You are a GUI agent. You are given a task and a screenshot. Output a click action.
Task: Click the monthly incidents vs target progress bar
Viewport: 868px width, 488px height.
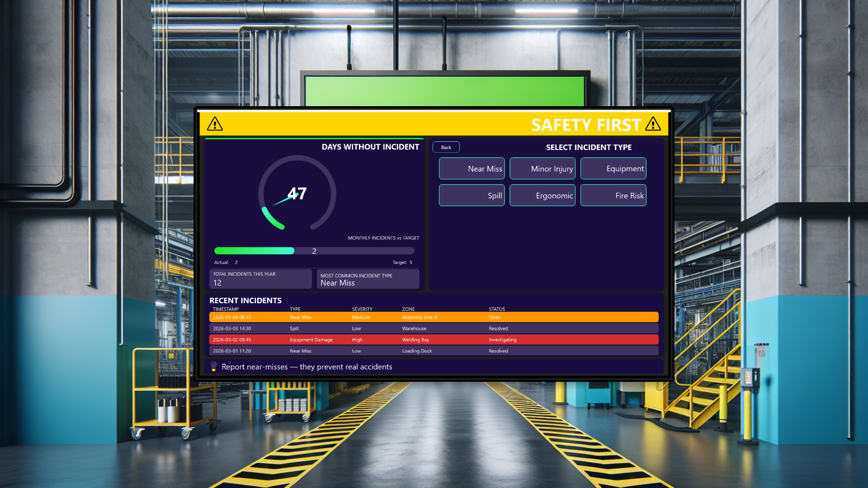tap(314, 251)
